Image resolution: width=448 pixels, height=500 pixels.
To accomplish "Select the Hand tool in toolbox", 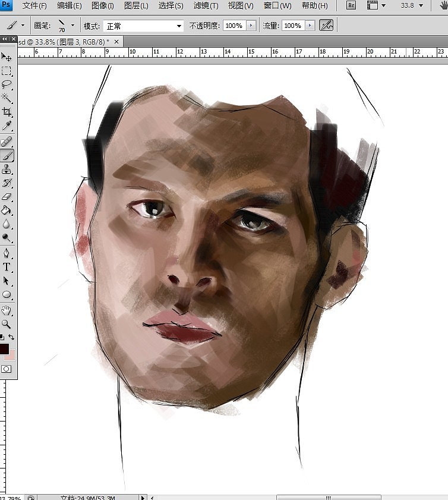I will [x=7, y=310].
